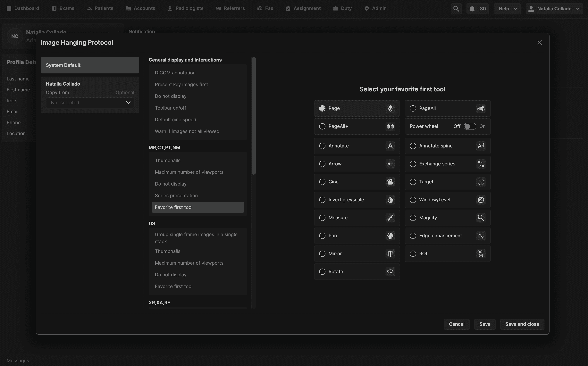Open the Series presentation setting
This screenshot has width=588, height=366.
pos(176,195)
